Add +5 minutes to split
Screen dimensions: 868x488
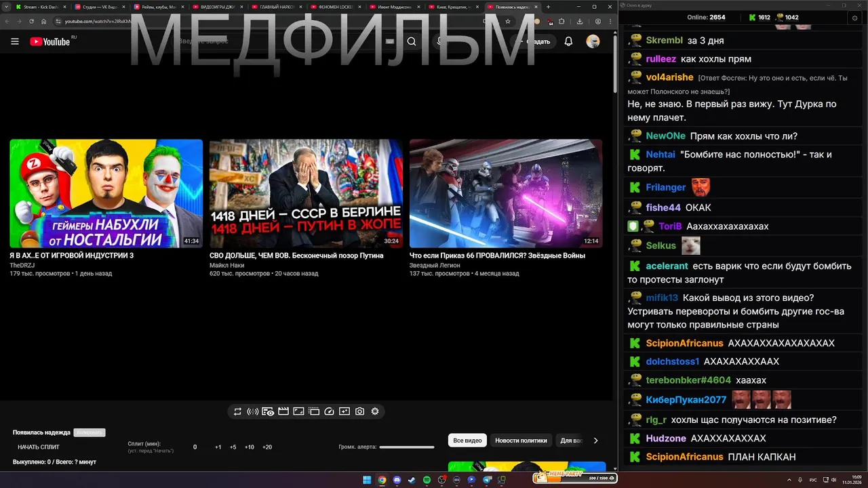[233, 447]
